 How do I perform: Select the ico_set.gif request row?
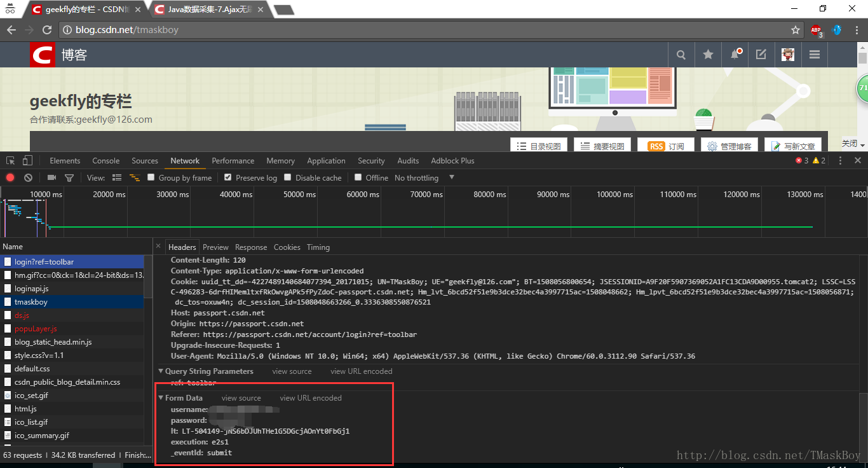coord(72,396)
